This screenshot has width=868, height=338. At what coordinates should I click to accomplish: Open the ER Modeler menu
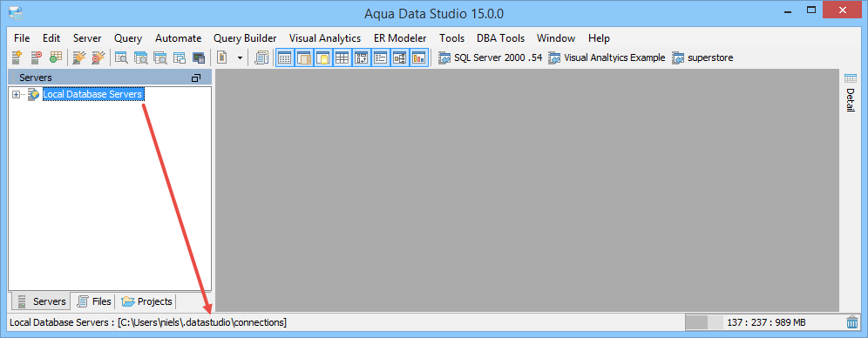click(x=400, y=38)
